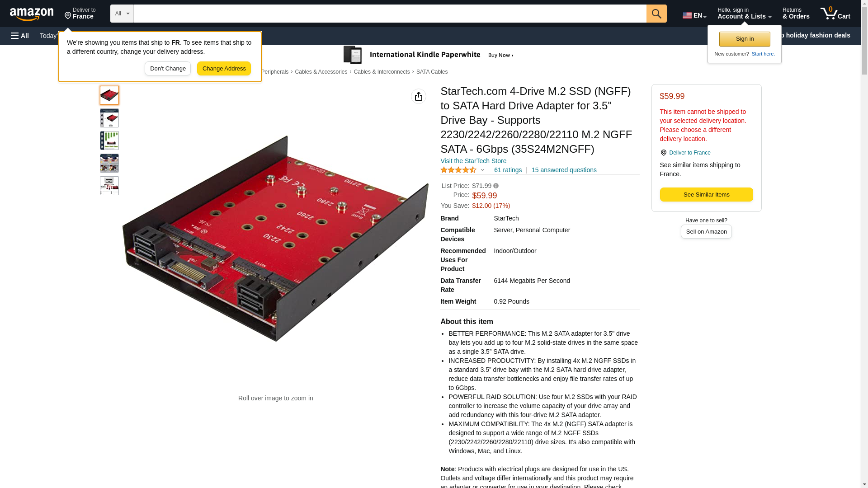Click See Similar Items button
The height and width of the screenshot is (488, 868).
706,195
